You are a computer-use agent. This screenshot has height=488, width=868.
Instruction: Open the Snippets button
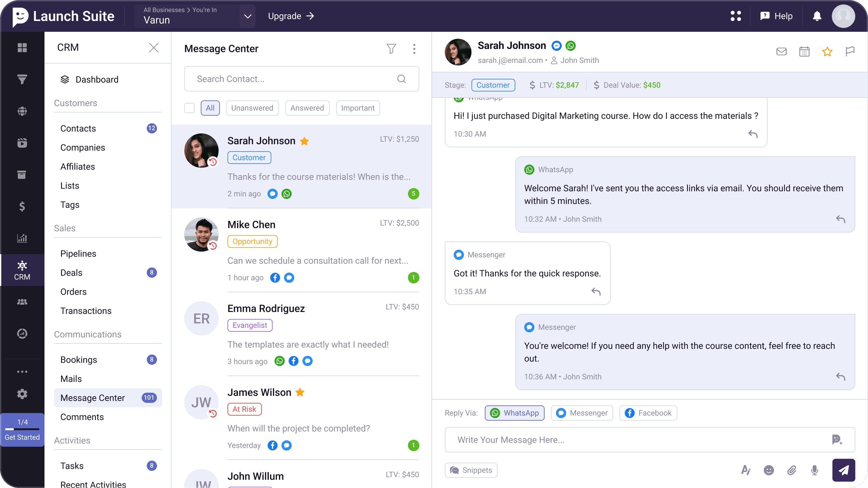click(x=471, y=470)
